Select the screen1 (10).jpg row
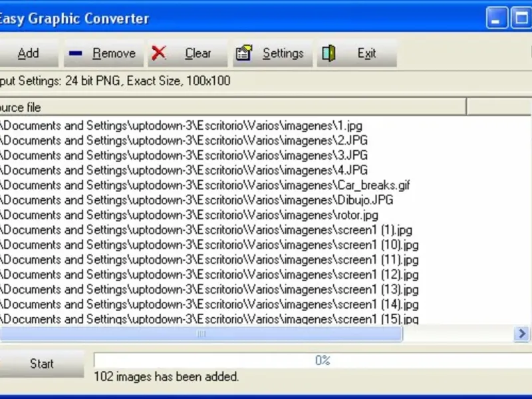Screen dimensions: 532x399 [209, 245]
